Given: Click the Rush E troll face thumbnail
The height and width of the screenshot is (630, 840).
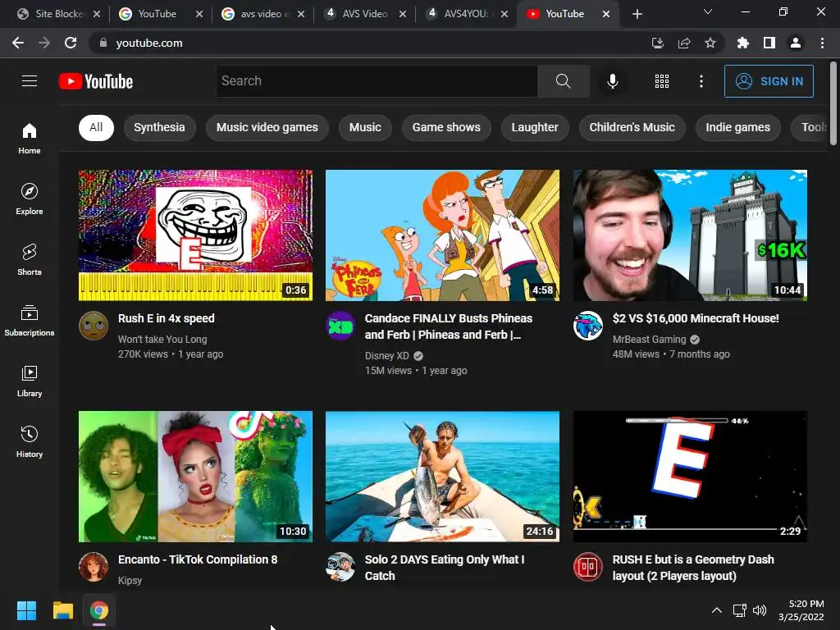Looking at the screenshot, I should coord(195,235).
